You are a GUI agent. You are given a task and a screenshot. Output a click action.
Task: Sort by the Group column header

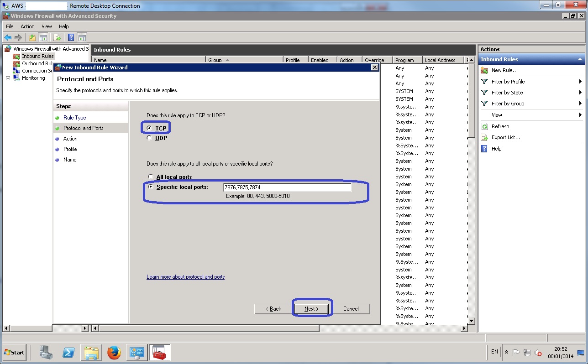coord(244,60)
